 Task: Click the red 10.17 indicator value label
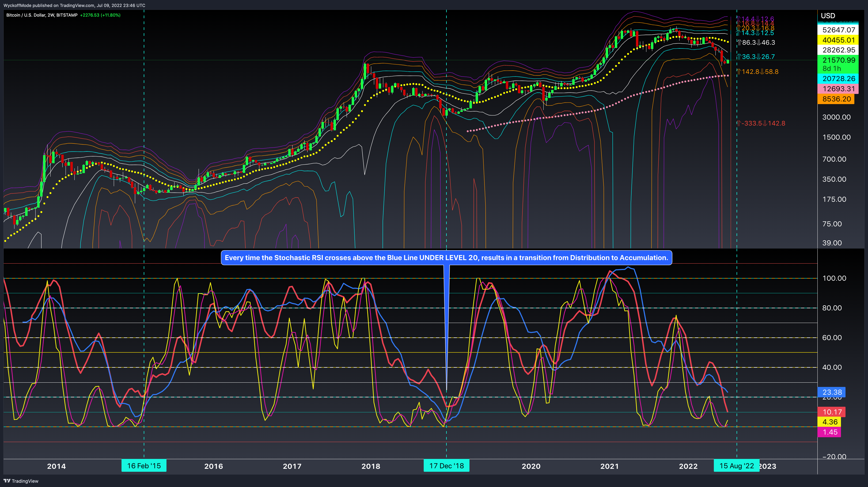tap(832, 412)
